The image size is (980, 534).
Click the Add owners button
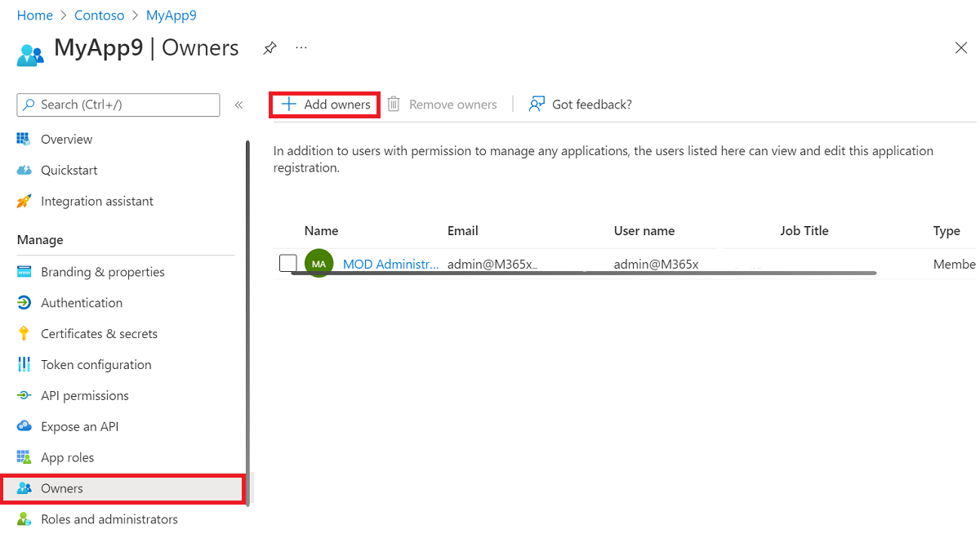click(x=324, y=105)
